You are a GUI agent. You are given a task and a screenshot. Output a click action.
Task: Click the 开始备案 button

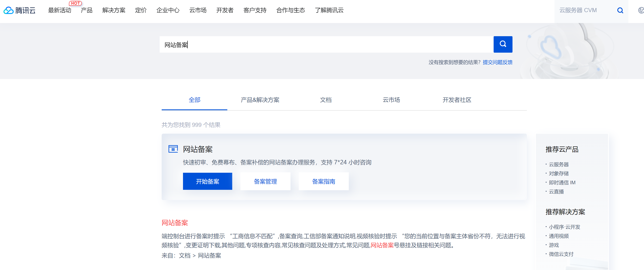pos(207,181)
